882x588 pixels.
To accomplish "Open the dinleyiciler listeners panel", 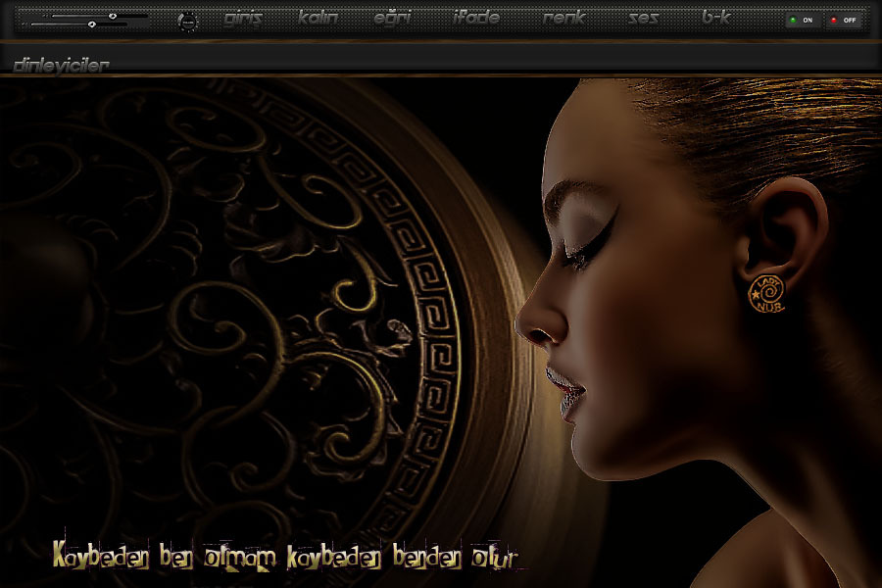I will 61,65.
